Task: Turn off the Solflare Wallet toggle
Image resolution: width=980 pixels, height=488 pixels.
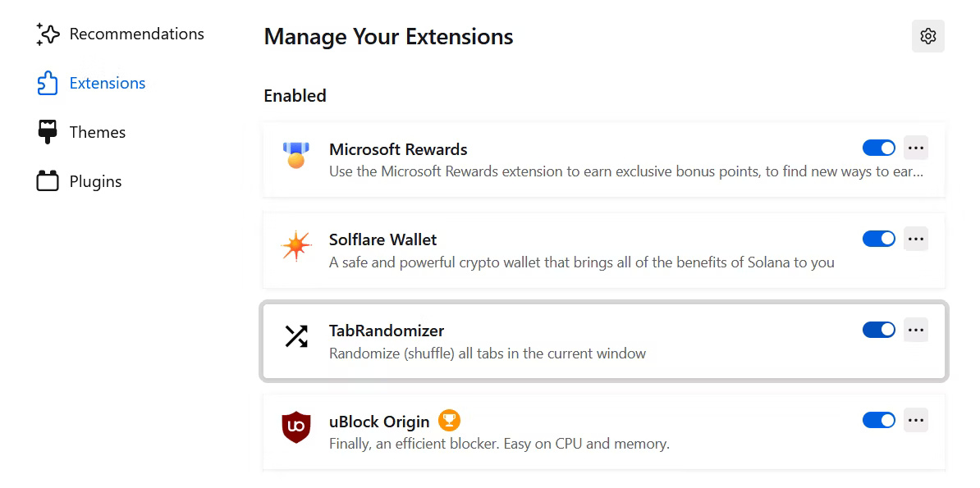Action: 878,239
